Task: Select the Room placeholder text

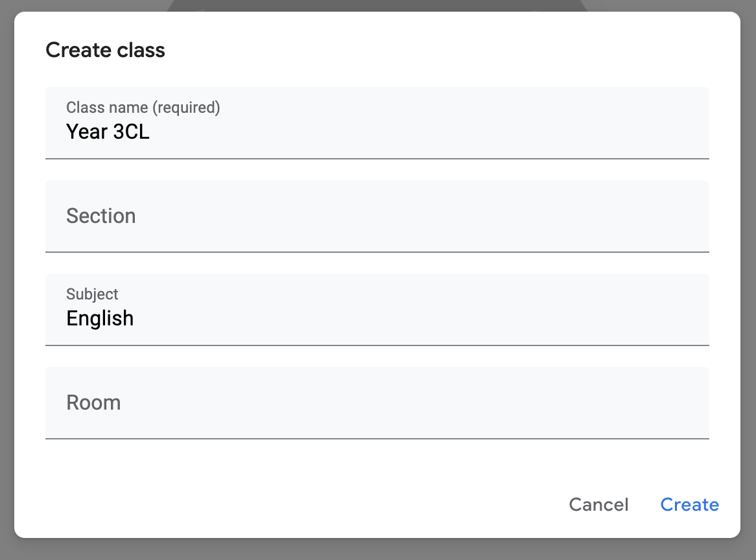Action: (x=93, y=402)
